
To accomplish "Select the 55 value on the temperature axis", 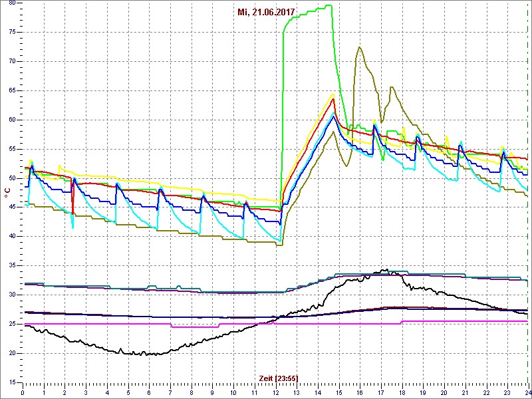I will pos(11,149).
